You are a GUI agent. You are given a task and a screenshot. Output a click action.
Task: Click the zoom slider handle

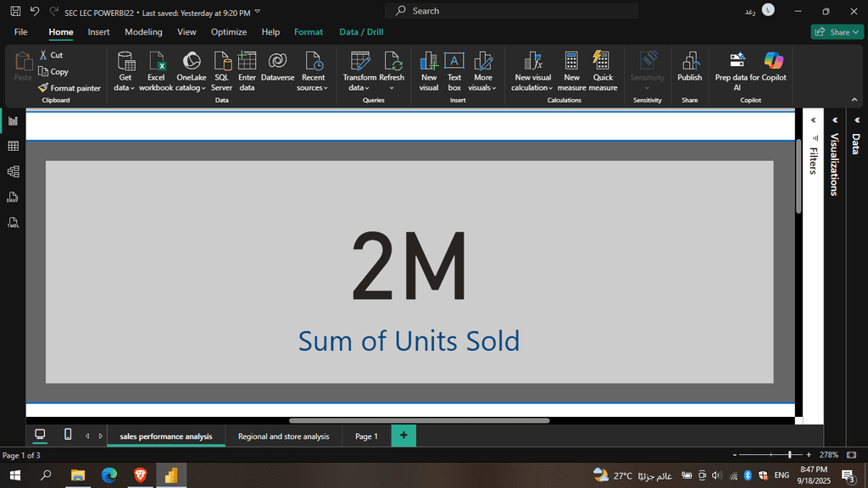tap(790, 455)
